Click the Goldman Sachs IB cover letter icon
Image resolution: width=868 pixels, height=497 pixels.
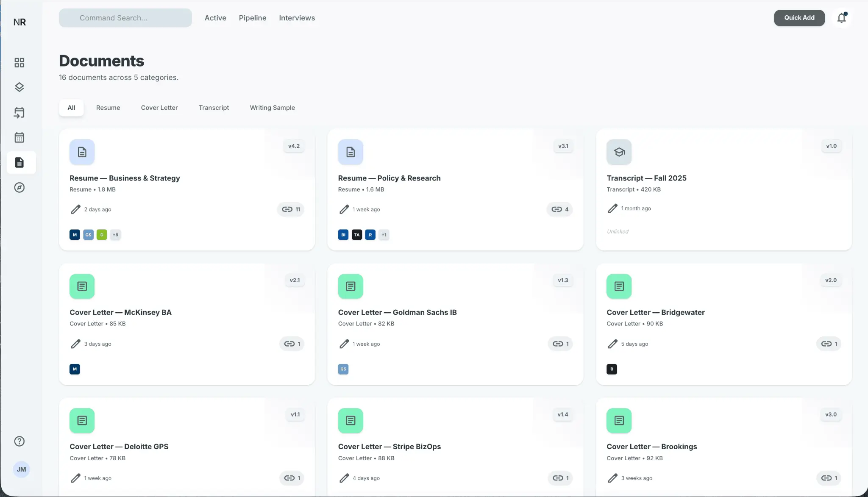pos(351,286)
